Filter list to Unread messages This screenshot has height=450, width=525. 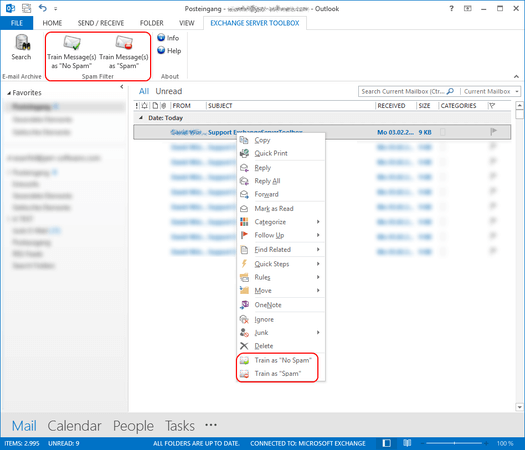pos(169,91)
